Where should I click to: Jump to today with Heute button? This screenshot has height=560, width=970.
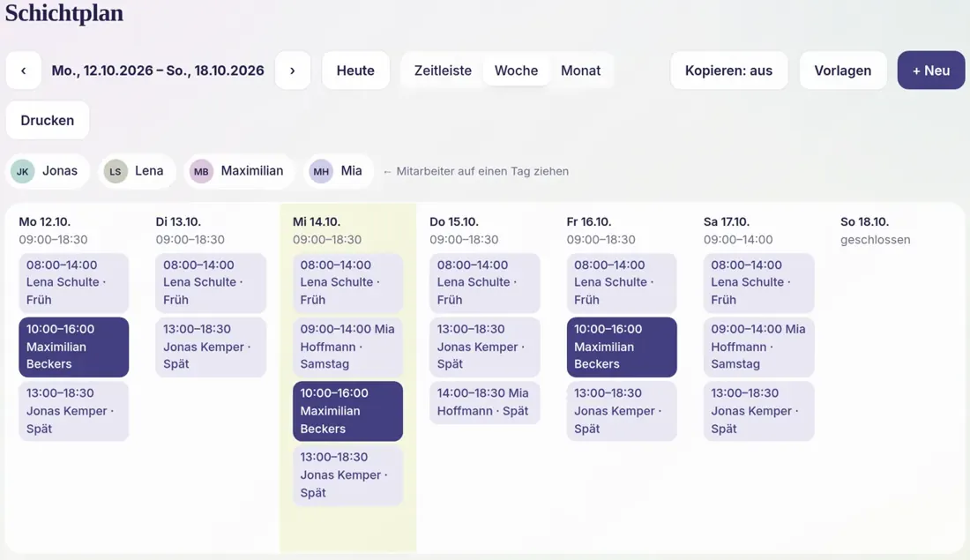355,71
